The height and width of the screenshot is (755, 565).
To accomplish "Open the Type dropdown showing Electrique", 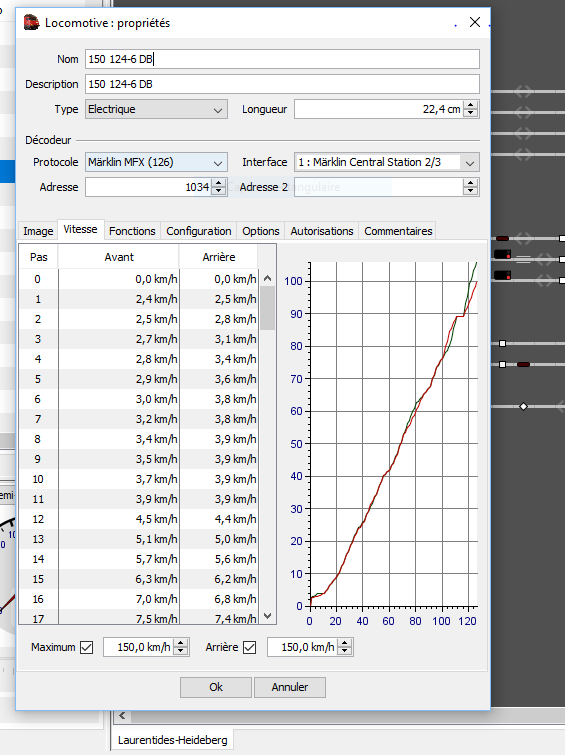I will point(156,109).
